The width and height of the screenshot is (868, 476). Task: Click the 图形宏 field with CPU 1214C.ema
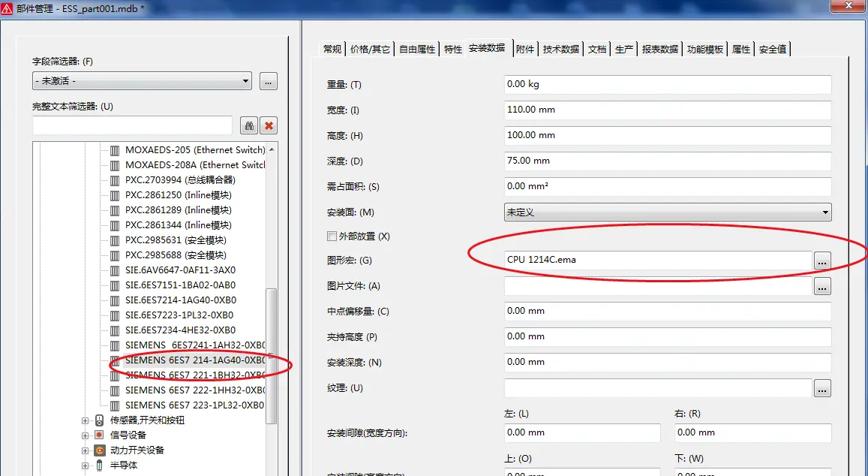click(658, 260)
